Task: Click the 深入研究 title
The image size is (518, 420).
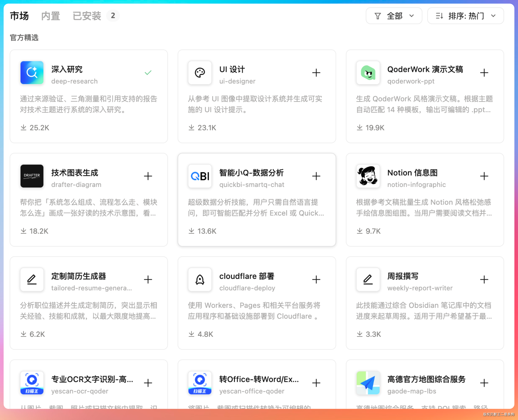Action: point(67,69)
